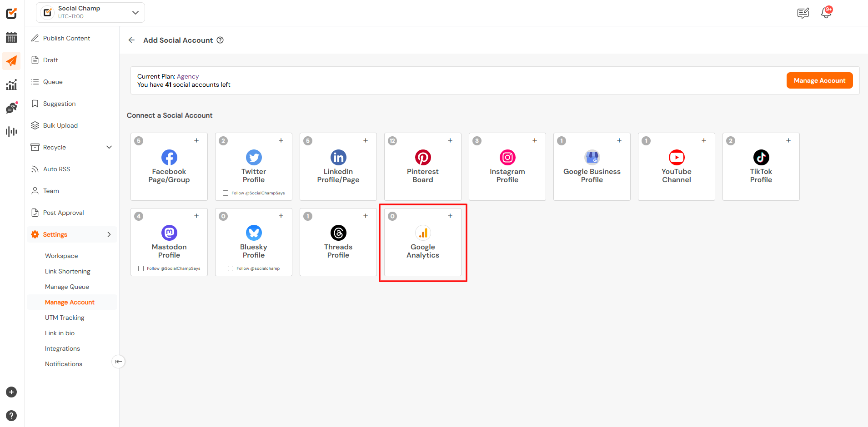Click the YouTube logo icon
This screenshot has width=868, height=427.
(677, 158)
